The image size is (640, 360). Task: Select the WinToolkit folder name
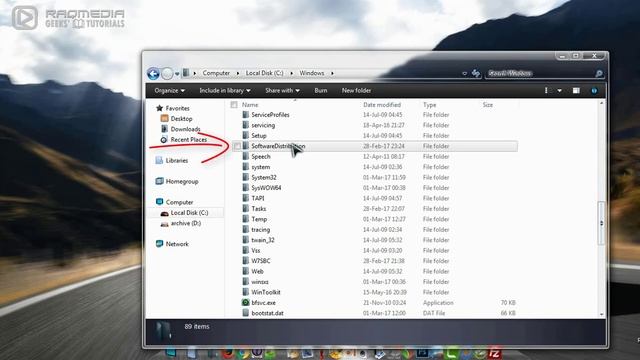[x=266, y=292]
